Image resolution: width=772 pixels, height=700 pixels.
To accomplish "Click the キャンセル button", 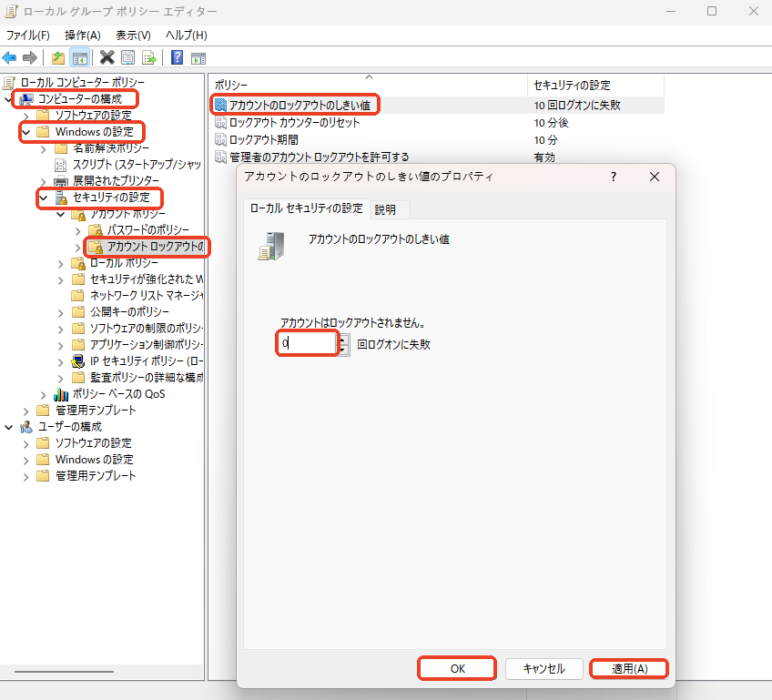I will click(x=543, y=668).
